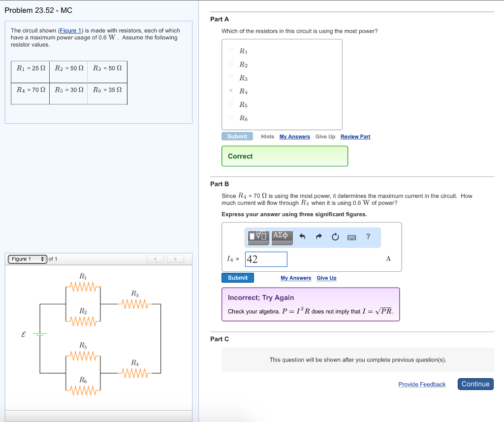Click the next figure chevron arrow
504x422 pixels.
click(x=175, y=259)
